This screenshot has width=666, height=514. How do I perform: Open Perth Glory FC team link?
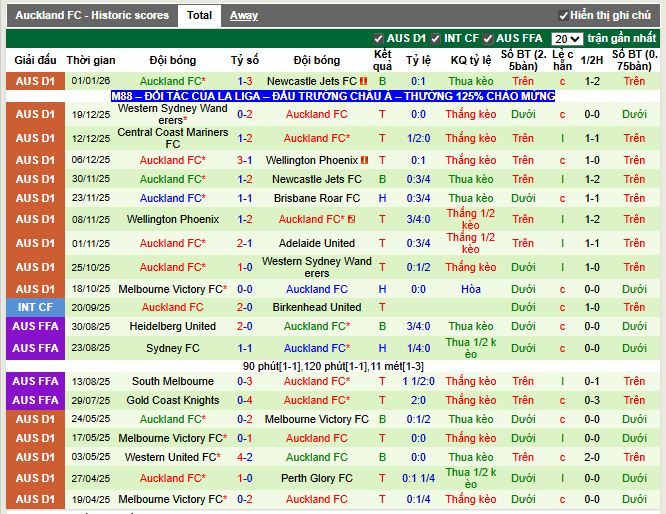tap(317, 478)
